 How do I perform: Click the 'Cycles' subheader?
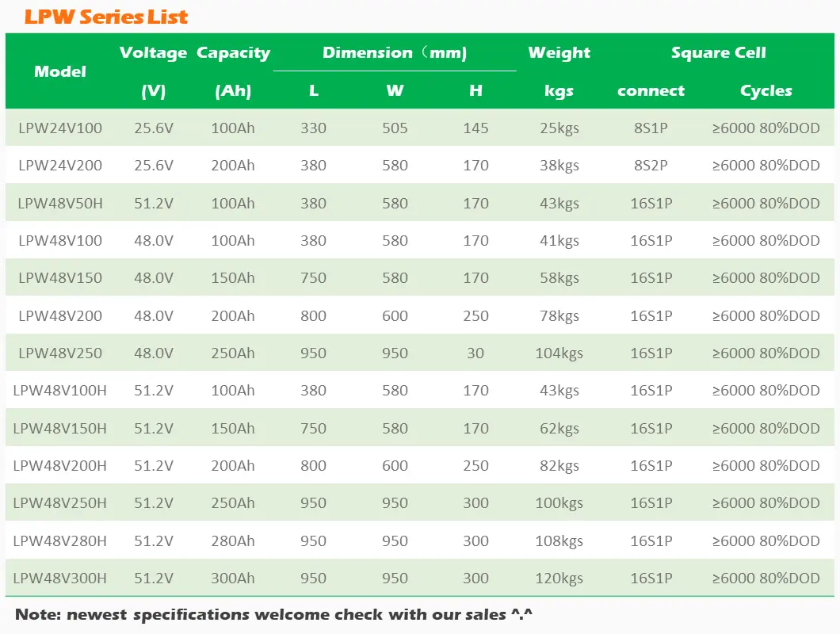click(x=766, y=90)
